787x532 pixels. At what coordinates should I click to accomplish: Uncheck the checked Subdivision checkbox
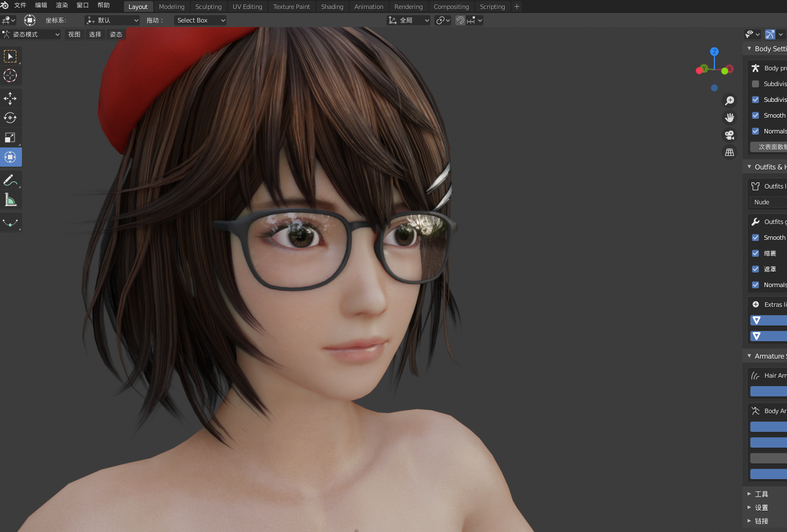coord(755,100)
